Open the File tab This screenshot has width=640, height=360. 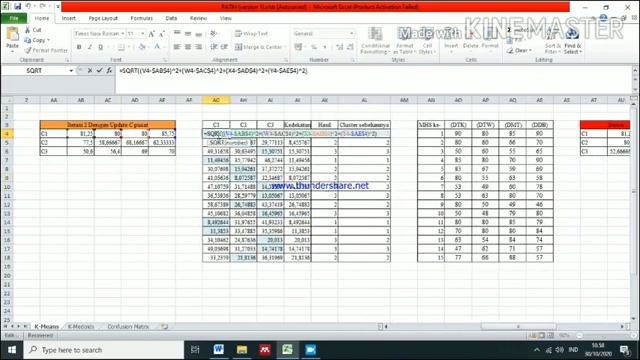14,18
